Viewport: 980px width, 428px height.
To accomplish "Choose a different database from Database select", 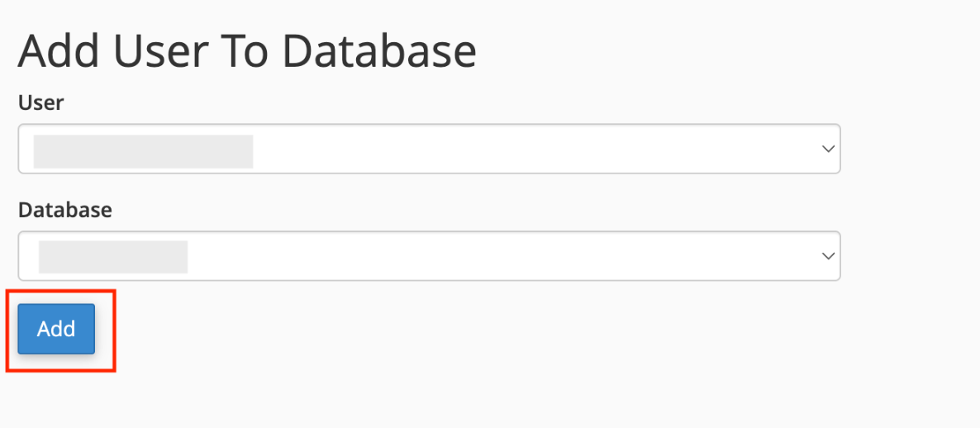I will [430, 256].
